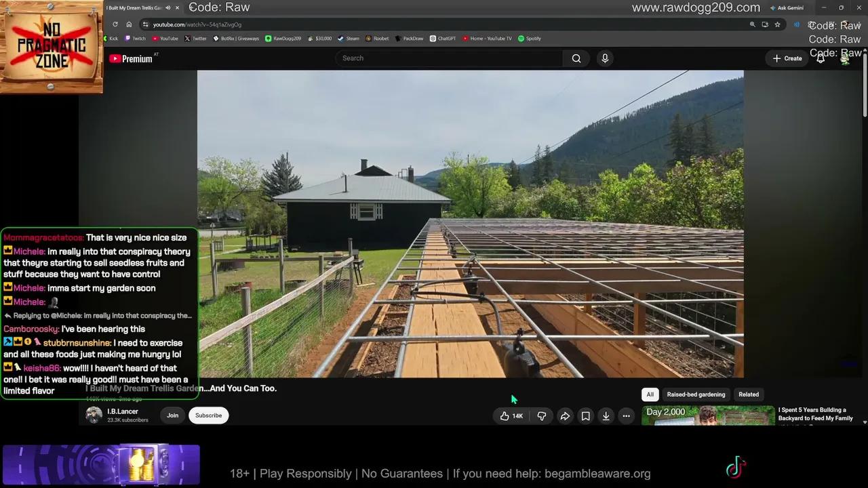Open the Steam bookmark

[x=349, y=39]
